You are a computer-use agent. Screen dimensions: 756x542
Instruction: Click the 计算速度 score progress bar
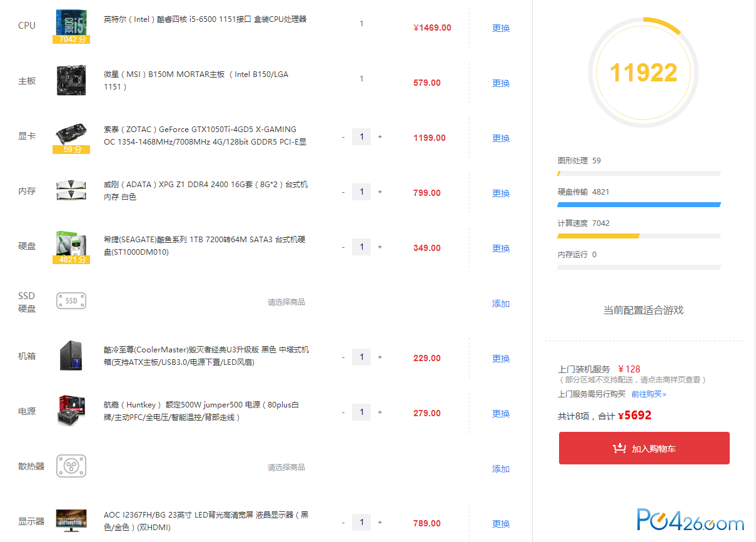pos(638,236)
